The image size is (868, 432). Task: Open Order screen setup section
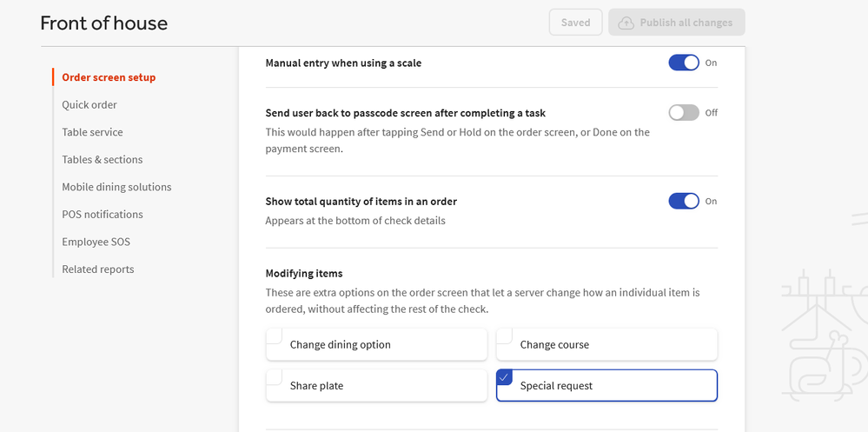109,77
